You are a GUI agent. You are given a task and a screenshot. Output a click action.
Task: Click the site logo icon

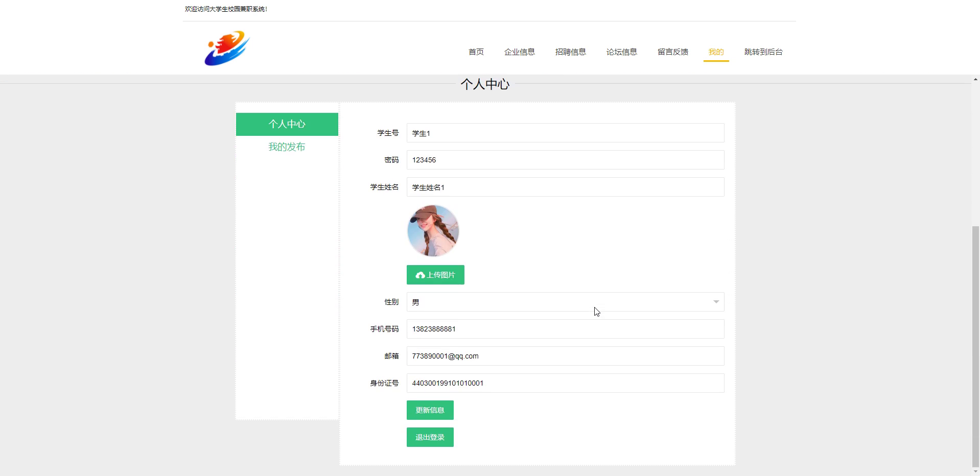point(227,49)
